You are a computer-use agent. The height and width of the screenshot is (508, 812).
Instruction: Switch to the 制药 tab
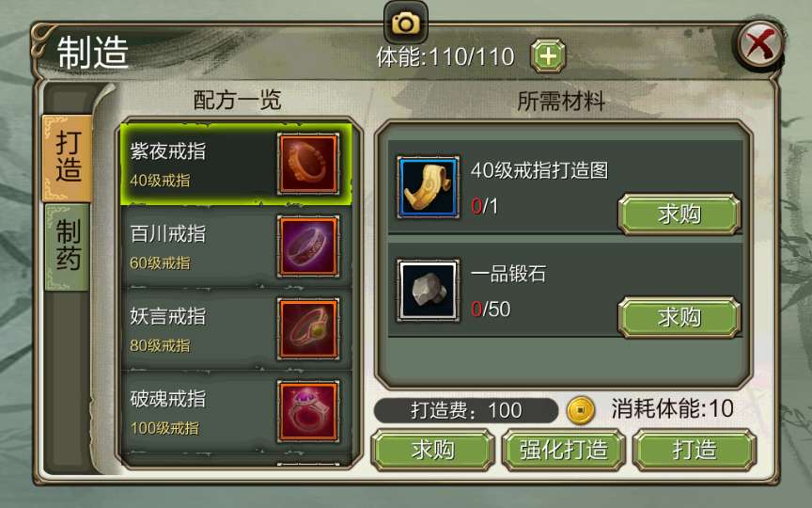[68, 246]
